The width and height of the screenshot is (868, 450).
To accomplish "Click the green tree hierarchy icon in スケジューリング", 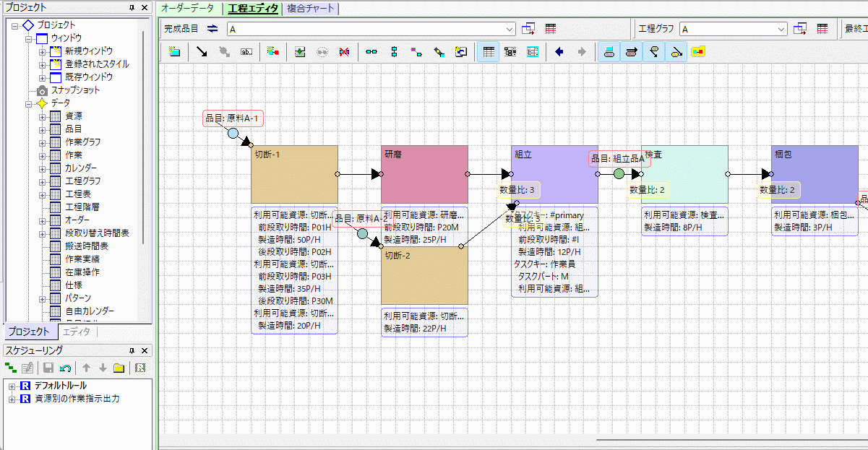I will tap(11, 368).
